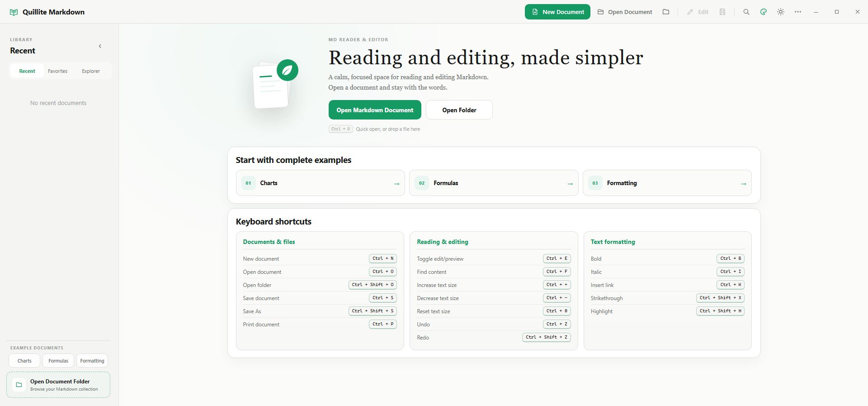Image resolution: width=868 pixels, height=406 pixels.
Task: Click the 02 number badge on Formulas card
Action: [422, 183]
